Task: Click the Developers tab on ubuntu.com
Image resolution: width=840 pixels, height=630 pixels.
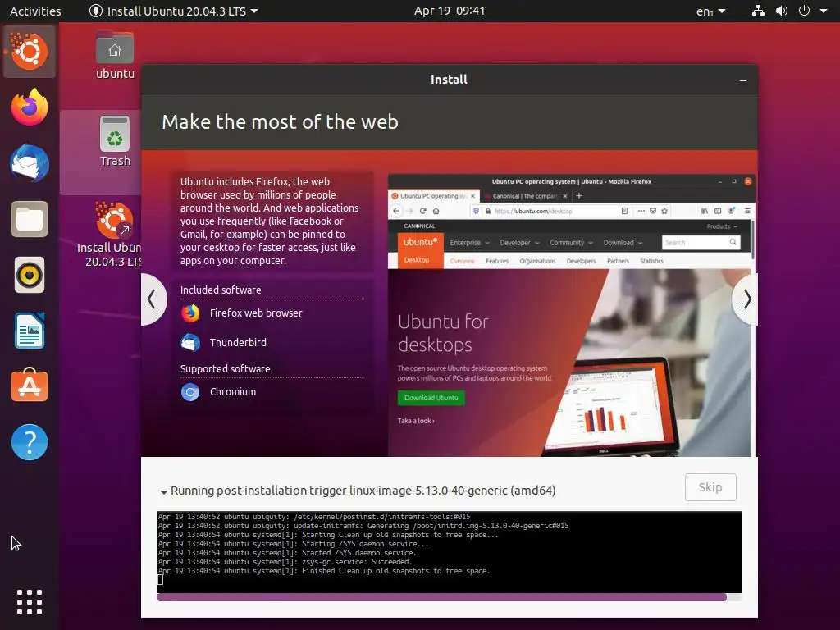Action: pos(581,261)
